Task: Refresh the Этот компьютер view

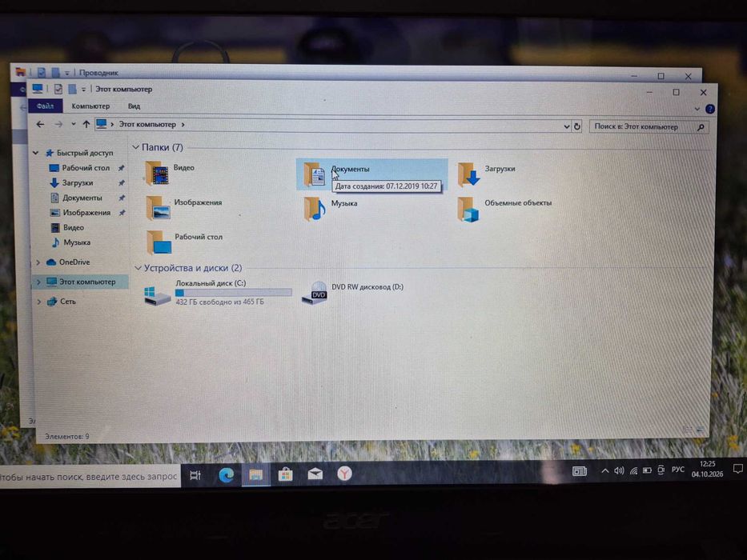Action: pos(577,126)
